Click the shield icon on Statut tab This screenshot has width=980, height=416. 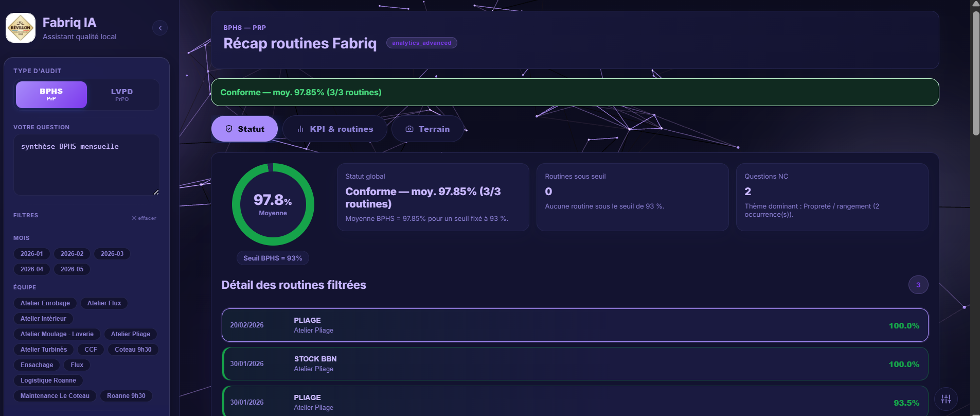click(x=229, y=129)
